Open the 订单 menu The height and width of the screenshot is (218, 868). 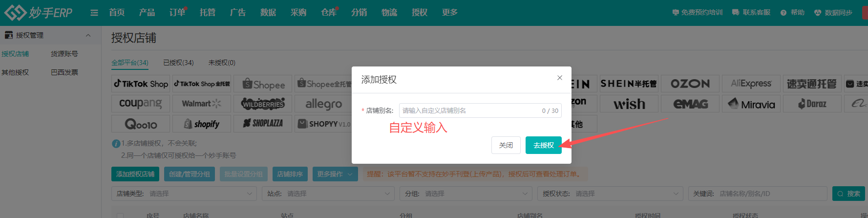[x=177, y=12]
